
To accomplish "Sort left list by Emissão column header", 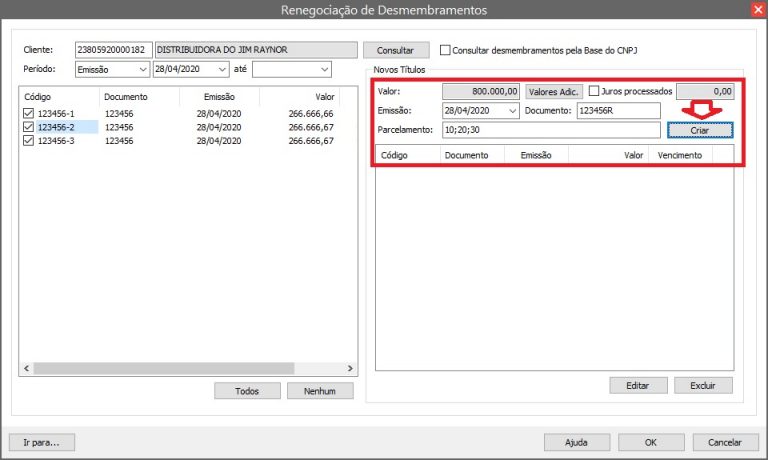I will [219, 97].
